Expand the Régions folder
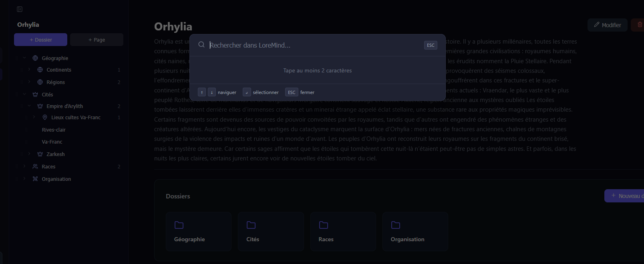644x264 pixels. click(x=29, y=82)
